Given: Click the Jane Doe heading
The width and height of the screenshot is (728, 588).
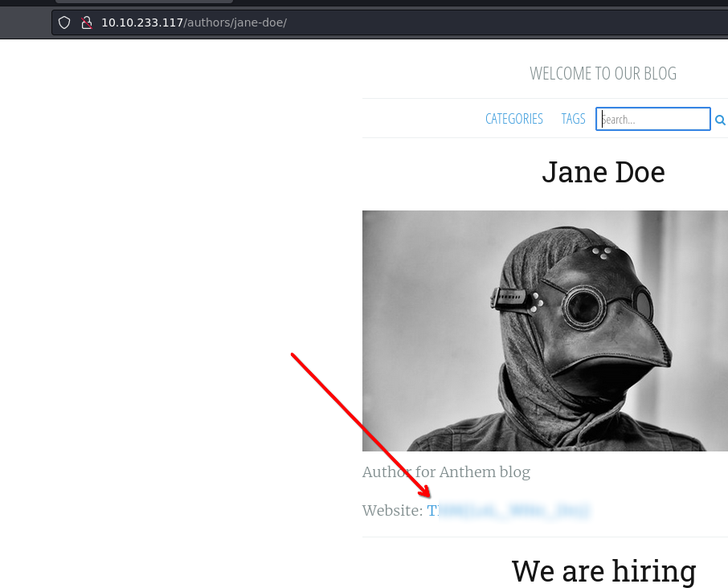Looking at the screenshot, I should pyautogui.click(x=603, y=172).
